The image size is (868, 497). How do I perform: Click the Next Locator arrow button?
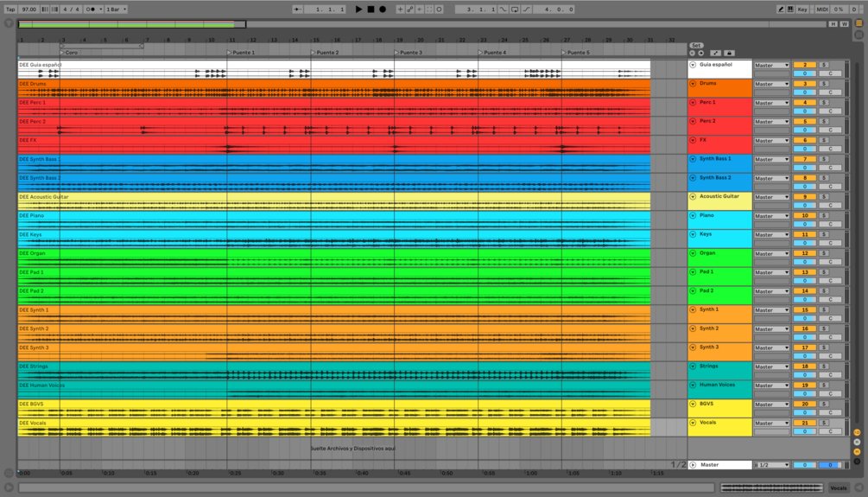(x=700, y=53)
